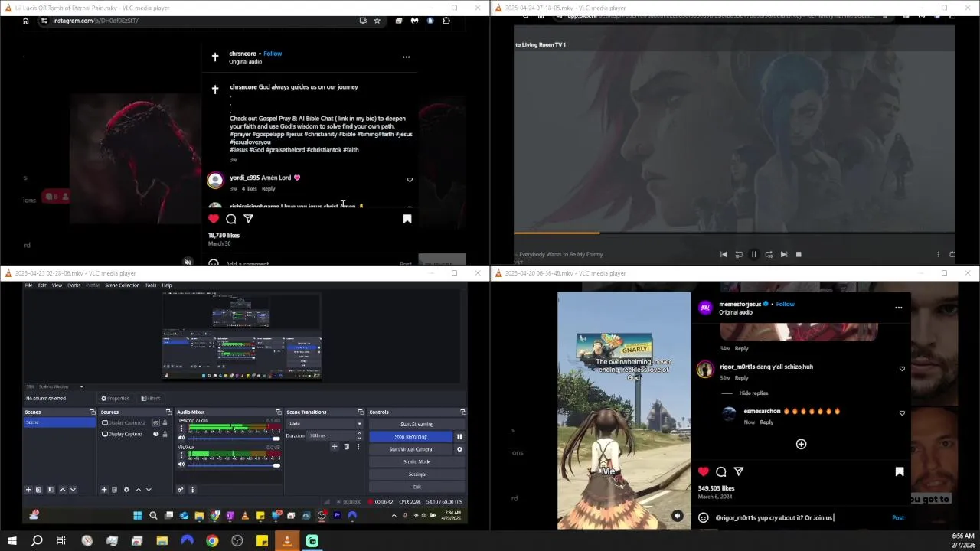The image size is (980, 551).
Task: Click the heart like icon under chrsncore post
Action: (x=214, y=219)
